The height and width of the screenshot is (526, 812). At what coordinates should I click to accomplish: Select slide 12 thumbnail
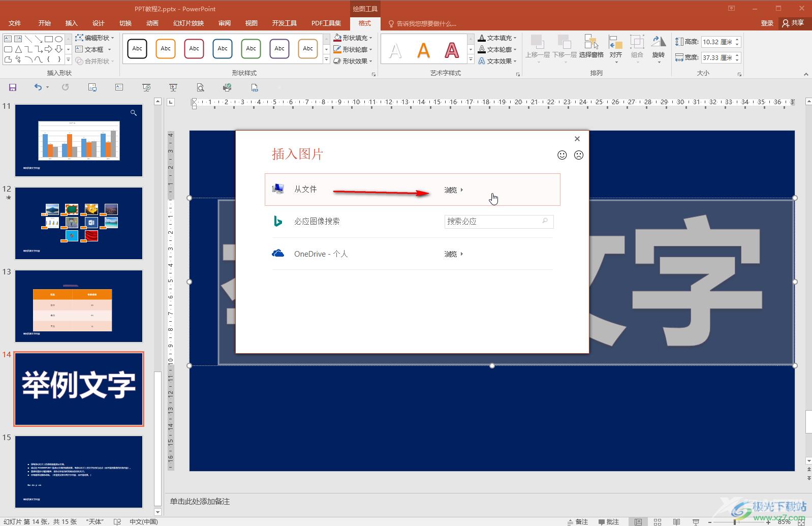pos(79,223)
